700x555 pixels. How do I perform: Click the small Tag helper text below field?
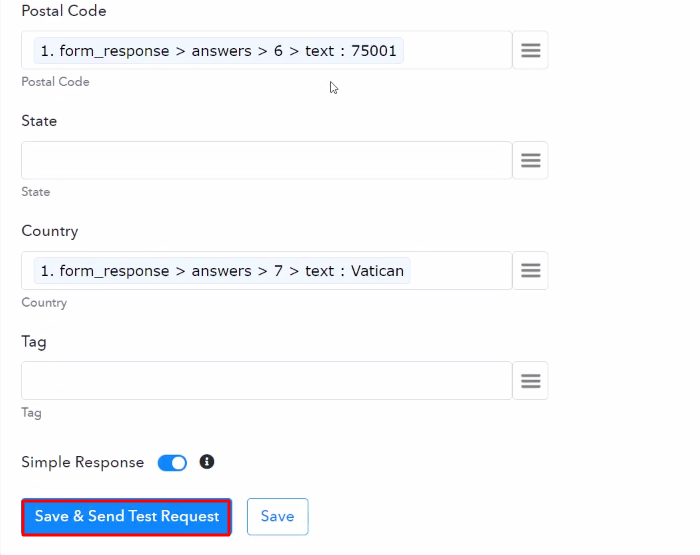point(32,413)
